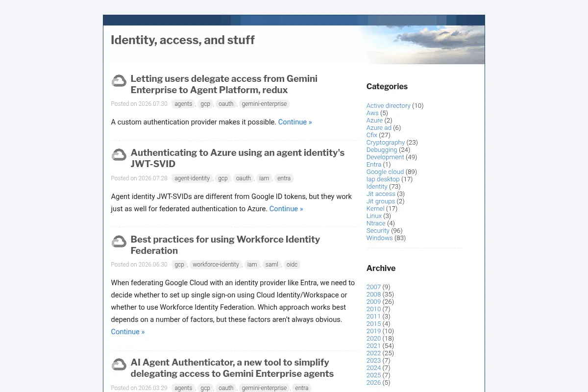Select the 'entra' tag on the 2026.07.28 post

pyautogui.click(x=284, y=178)
